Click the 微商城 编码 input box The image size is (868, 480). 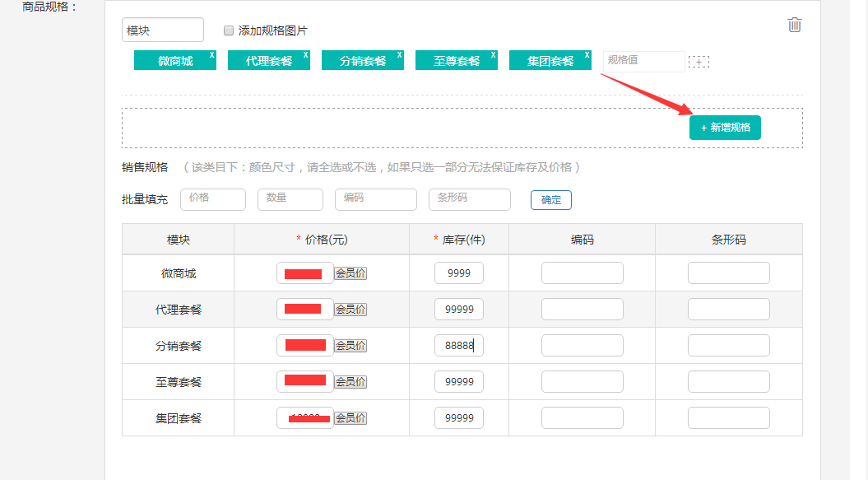point(582,273)
